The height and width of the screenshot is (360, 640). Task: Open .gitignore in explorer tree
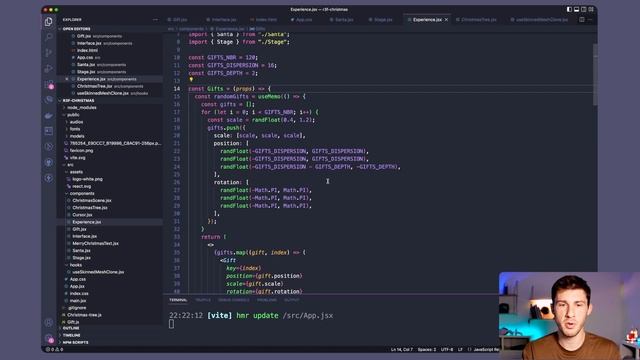[x=77, y=308]
